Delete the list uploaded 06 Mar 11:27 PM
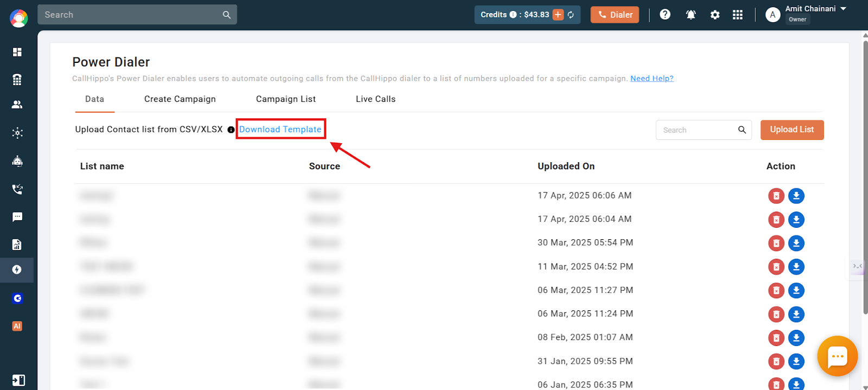The height and width of the screenshot is (390, 868). point(776,290)
